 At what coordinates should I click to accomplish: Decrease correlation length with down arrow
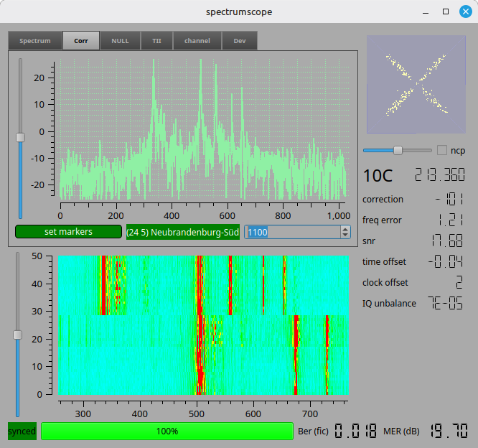(x=345, y=235)
